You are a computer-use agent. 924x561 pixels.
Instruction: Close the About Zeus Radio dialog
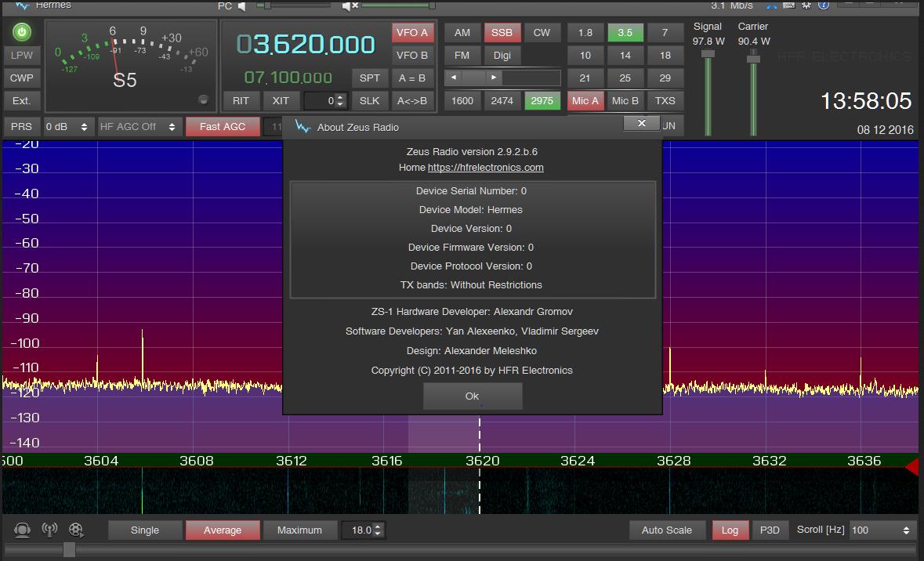tap(642, 123)
